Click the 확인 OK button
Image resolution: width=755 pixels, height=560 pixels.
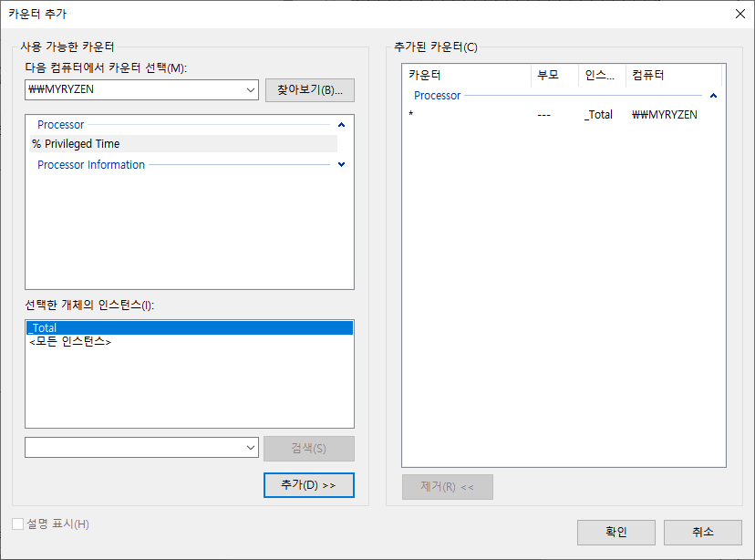615,532
